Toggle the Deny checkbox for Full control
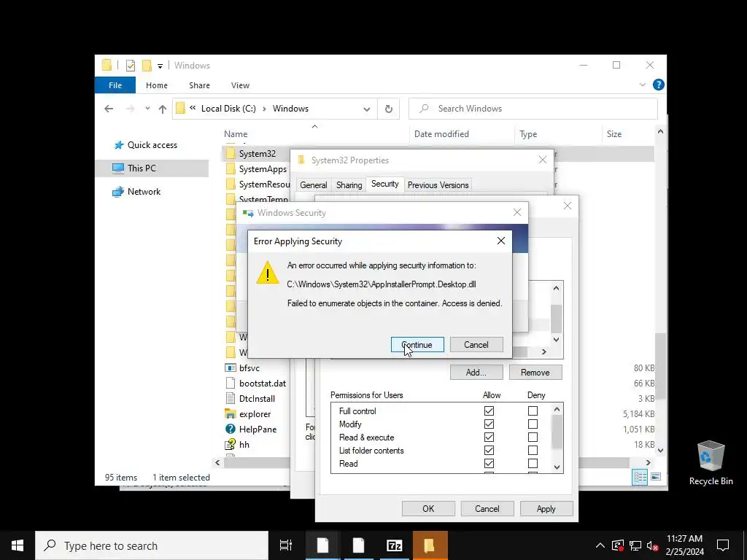Screen dimensions: 747x560 [533, 411]
